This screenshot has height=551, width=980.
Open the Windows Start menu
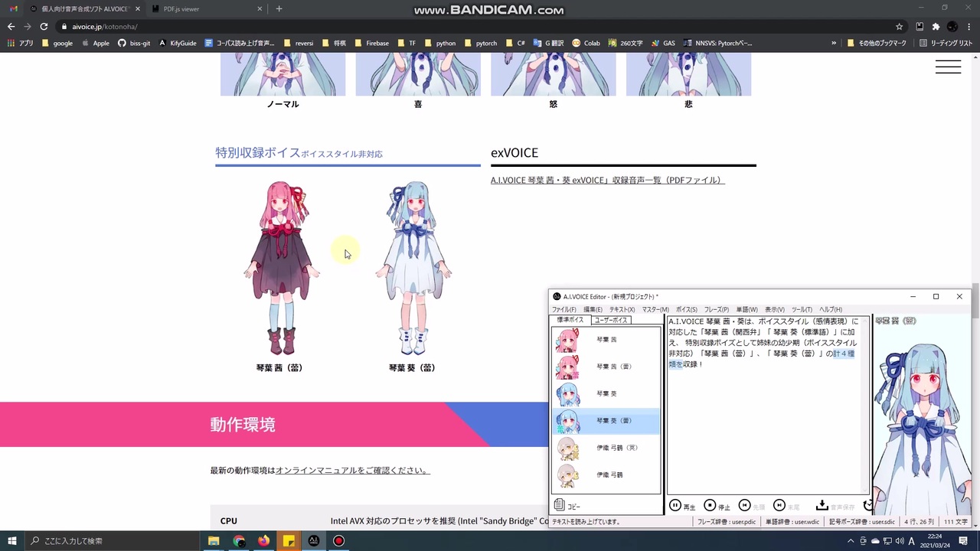coord(12,541)
